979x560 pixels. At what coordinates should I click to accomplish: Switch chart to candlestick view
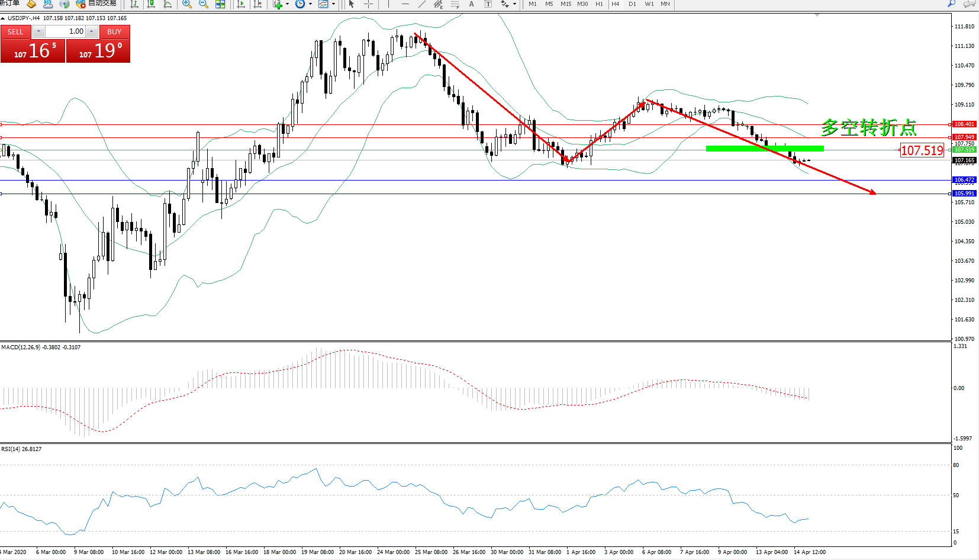(151, 4)
